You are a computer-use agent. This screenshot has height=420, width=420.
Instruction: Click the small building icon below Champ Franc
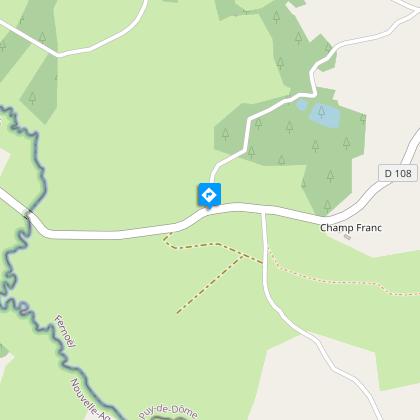(347, 237)
